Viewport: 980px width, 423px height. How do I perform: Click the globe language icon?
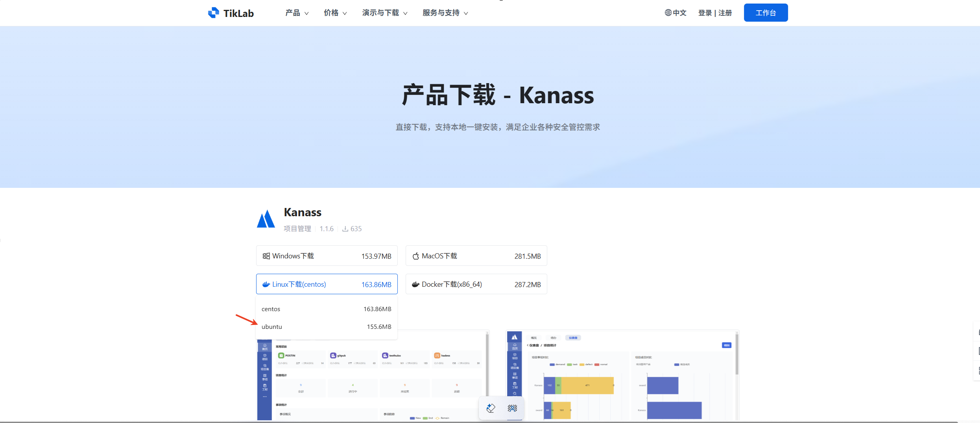[x=668, y=13]
